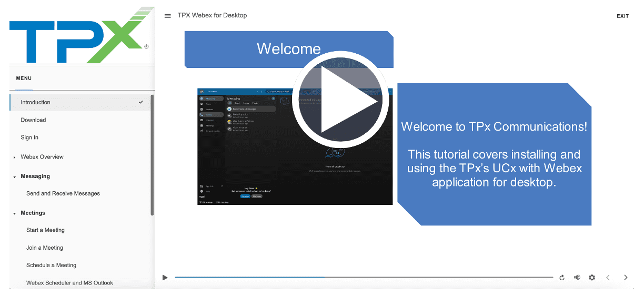Open the Download lesson

point(33,120)
